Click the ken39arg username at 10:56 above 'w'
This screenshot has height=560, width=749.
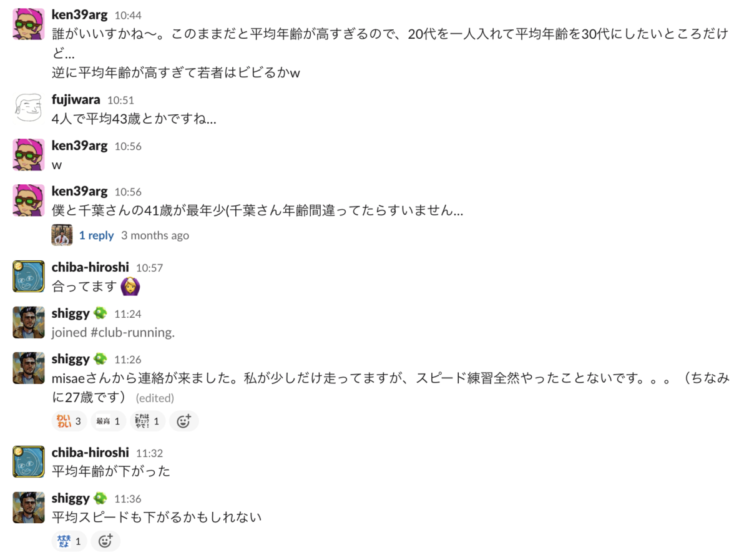click(80, 145)
